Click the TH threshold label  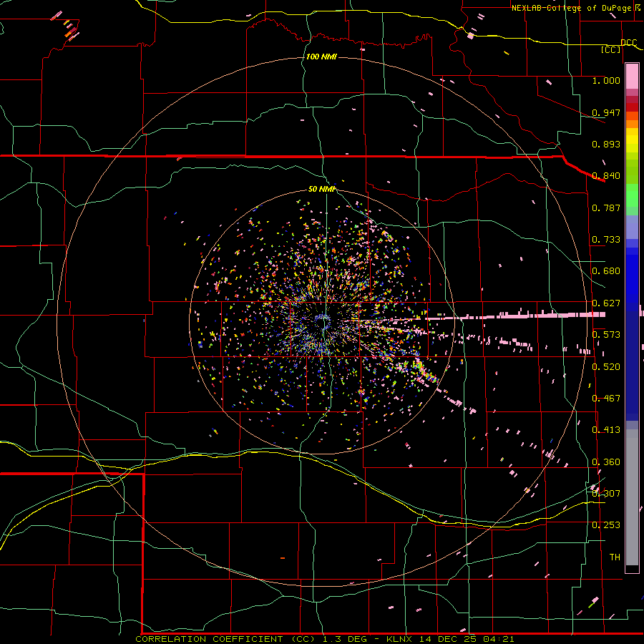(615, 557)
